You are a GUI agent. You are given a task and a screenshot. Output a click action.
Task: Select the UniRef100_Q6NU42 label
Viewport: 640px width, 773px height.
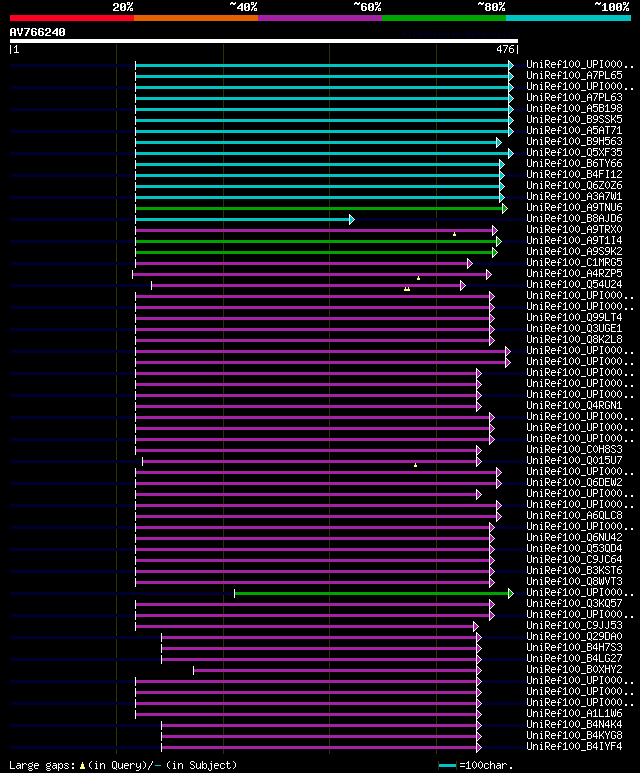pyautogui.click(x=574, y=538)
